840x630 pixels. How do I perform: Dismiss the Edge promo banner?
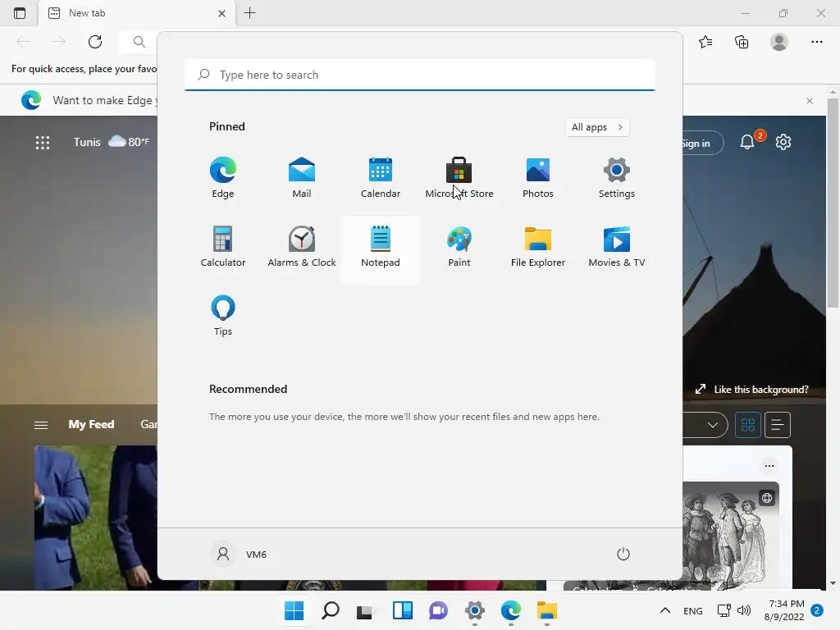point(810,101)
